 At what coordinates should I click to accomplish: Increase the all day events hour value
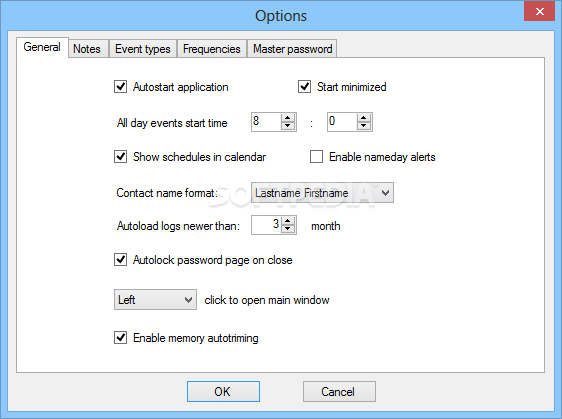[287, 118]
